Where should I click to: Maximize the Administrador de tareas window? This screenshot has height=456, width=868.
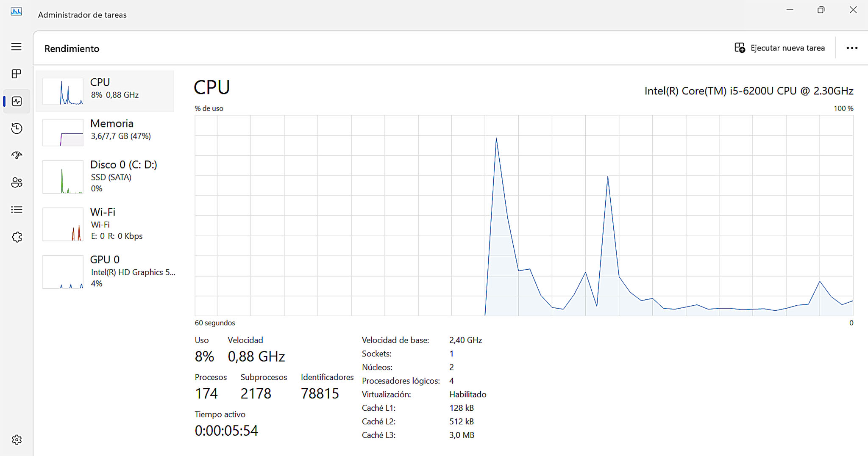click(821, 10)
